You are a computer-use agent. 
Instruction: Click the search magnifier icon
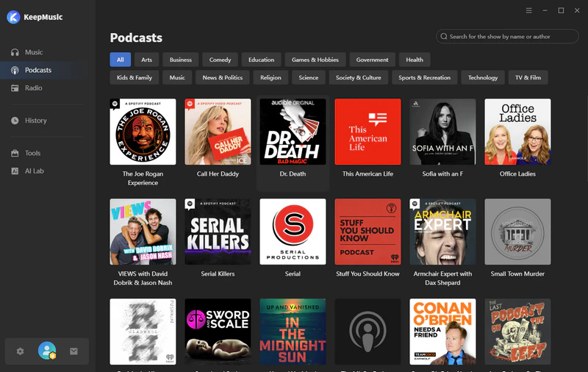(x=444, y=36)
